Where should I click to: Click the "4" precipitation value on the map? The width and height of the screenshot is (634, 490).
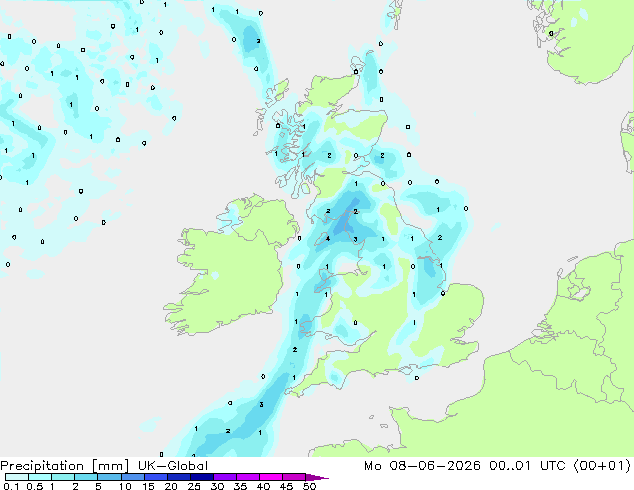point(328,239)
